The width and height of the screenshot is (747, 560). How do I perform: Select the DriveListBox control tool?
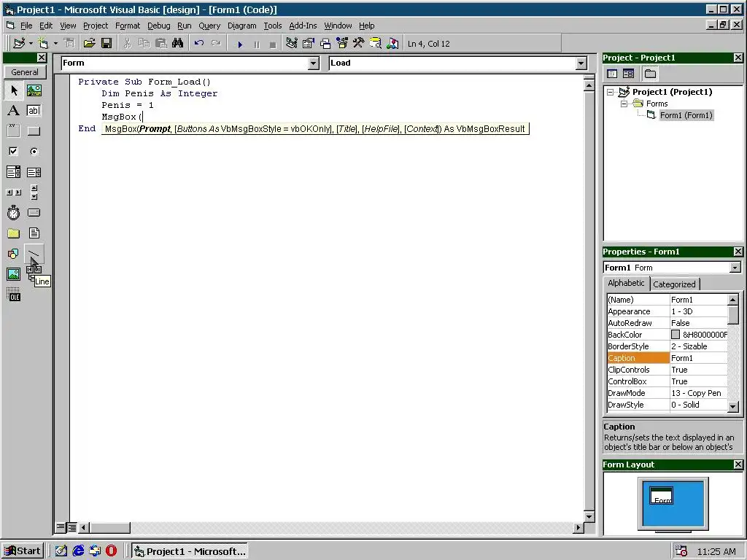click(34, 213)
